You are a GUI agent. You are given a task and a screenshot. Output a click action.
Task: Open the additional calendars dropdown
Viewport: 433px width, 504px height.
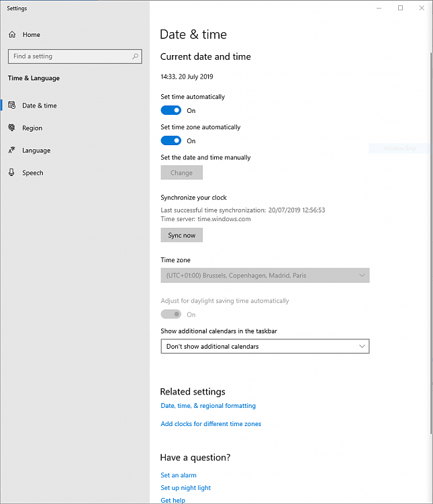tap(265, 346)
